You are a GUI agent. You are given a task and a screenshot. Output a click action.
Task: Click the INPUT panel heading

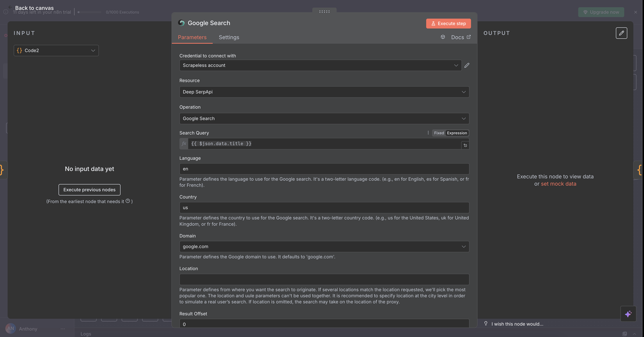click(25, 33)
